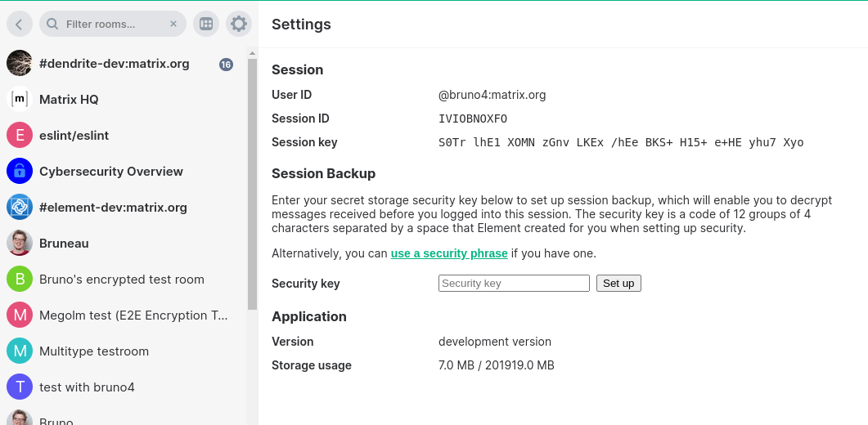
Task: Select Megolm test room
Action: click(133, 315)
